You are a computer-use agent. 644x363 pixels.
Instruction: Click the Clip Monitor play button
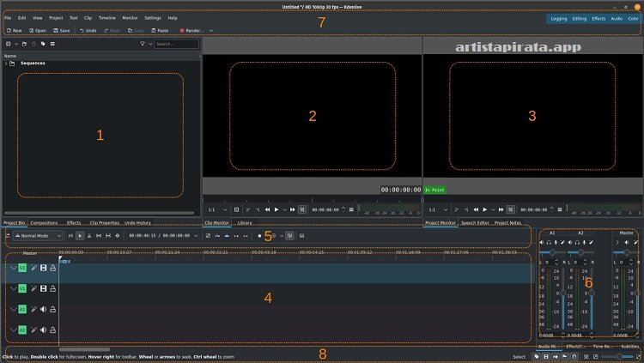tap(276, 209)
